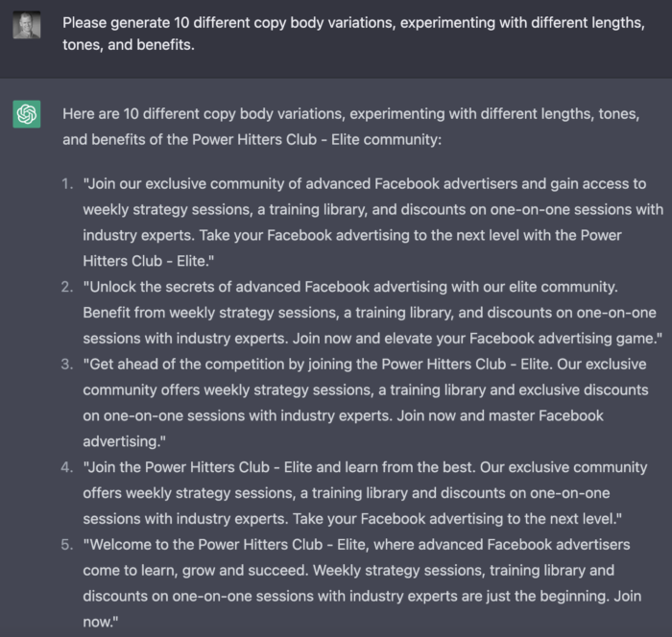Click "Power Hitters Club - Elite community:" in intro
672x637 pixels.
point(317,140)
